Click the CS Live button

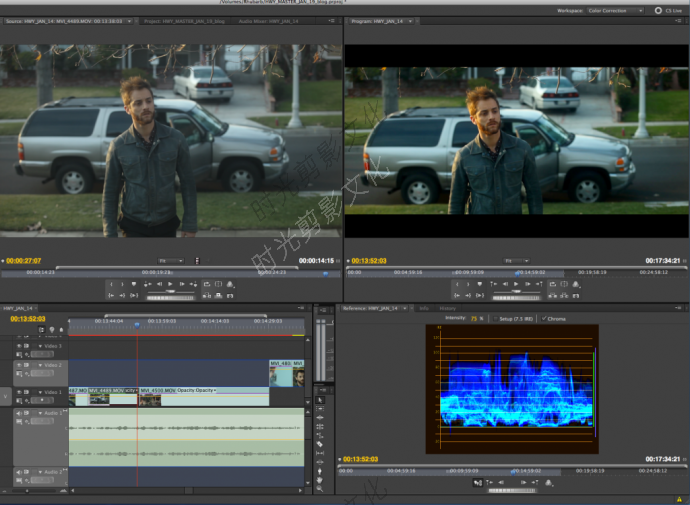(669, 11)
